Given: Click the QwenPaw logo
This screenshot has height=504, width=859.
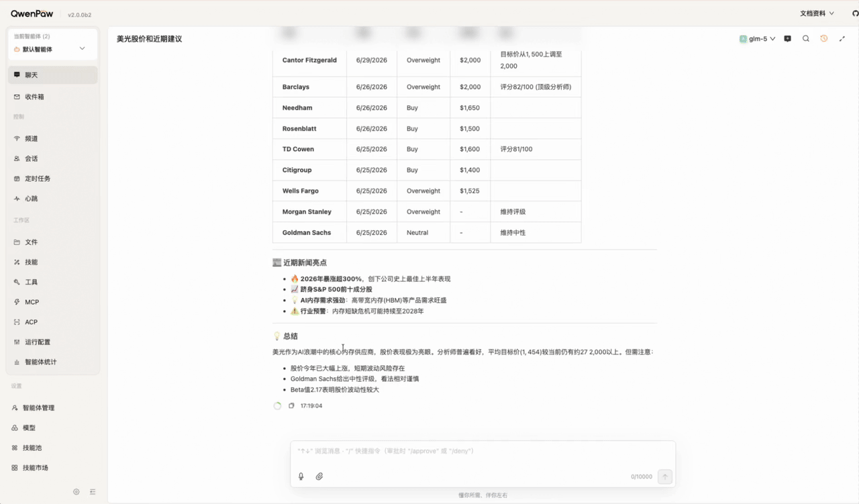Looking at the screenshot, I should click(32, 13).
